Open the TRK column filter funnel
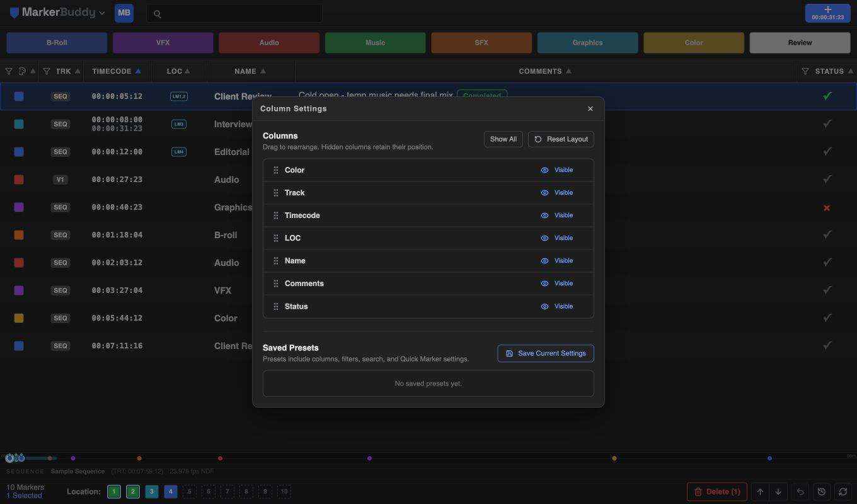 tap(47, 71)
